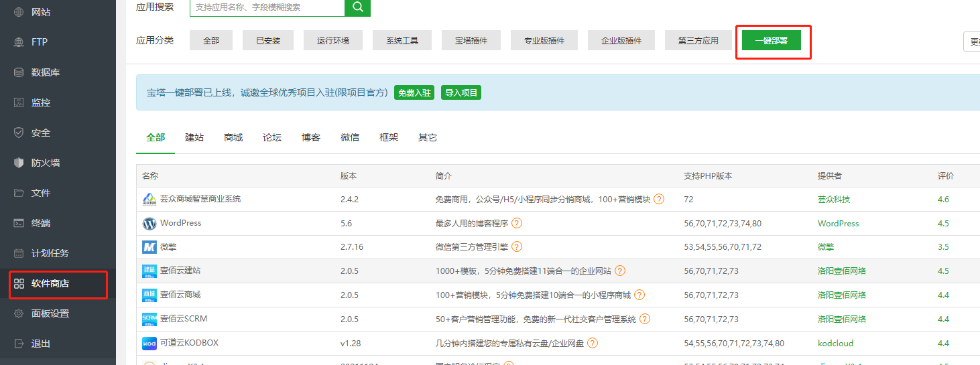Click the 3.5 rating of 微擎

(x=943, y=247)
